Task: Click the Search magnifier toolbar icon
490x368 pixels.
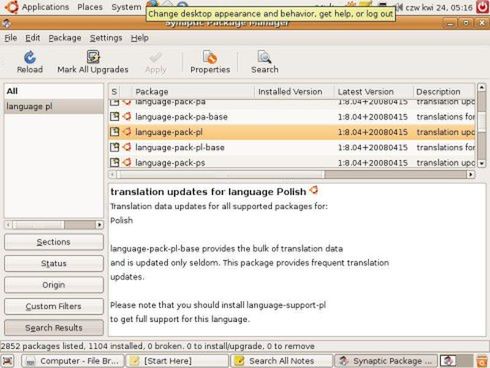Action: [265, 57]
